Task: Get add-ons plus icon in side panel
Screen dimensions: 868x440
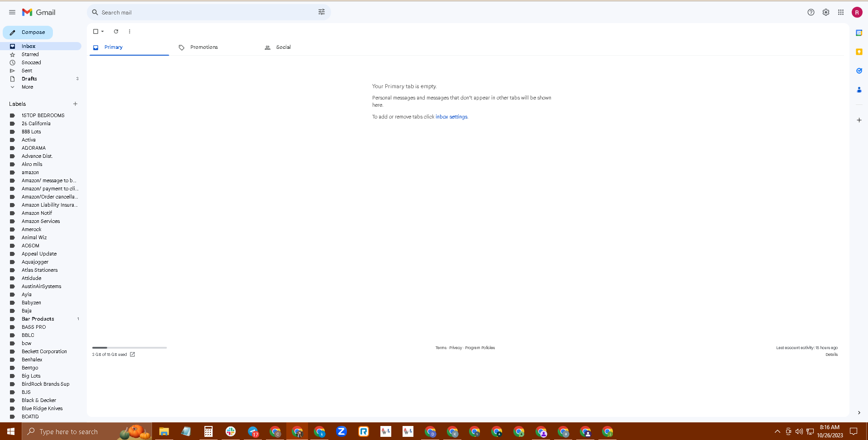Action: tap(859, 120)
